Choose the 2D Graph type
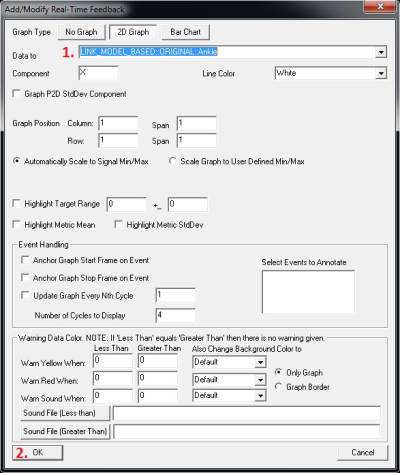Screen dimensions: 400x473 pos(133,32)
